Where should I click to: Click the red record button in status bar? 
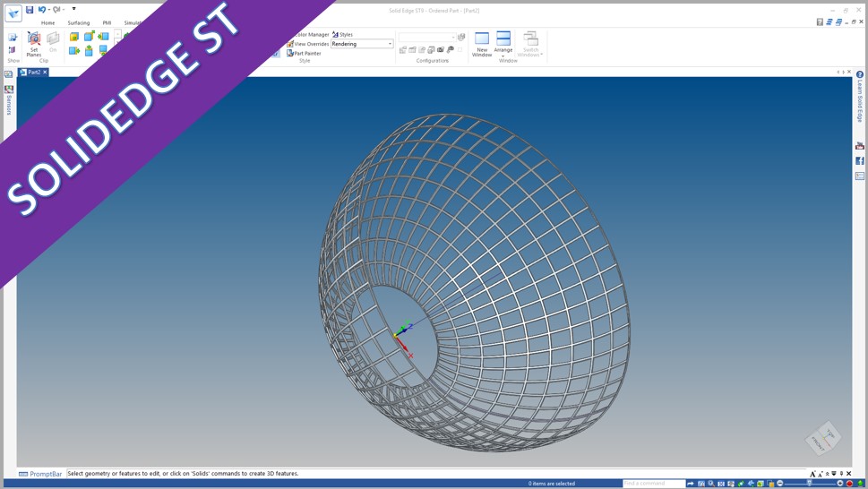[x=850, y=484]
